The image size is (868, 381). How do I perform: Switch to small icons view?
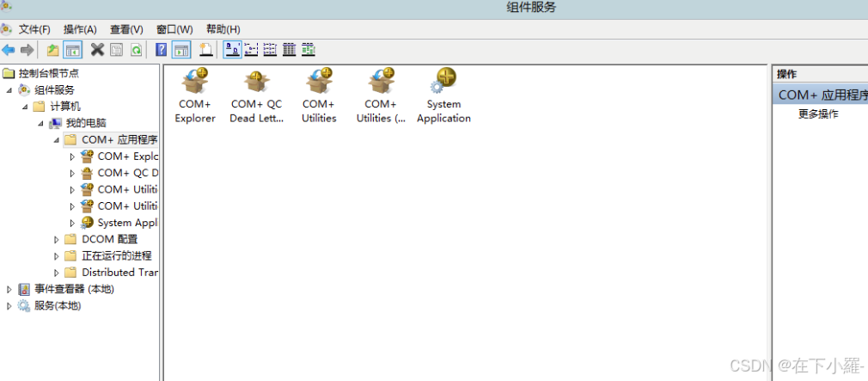(251, 50)
